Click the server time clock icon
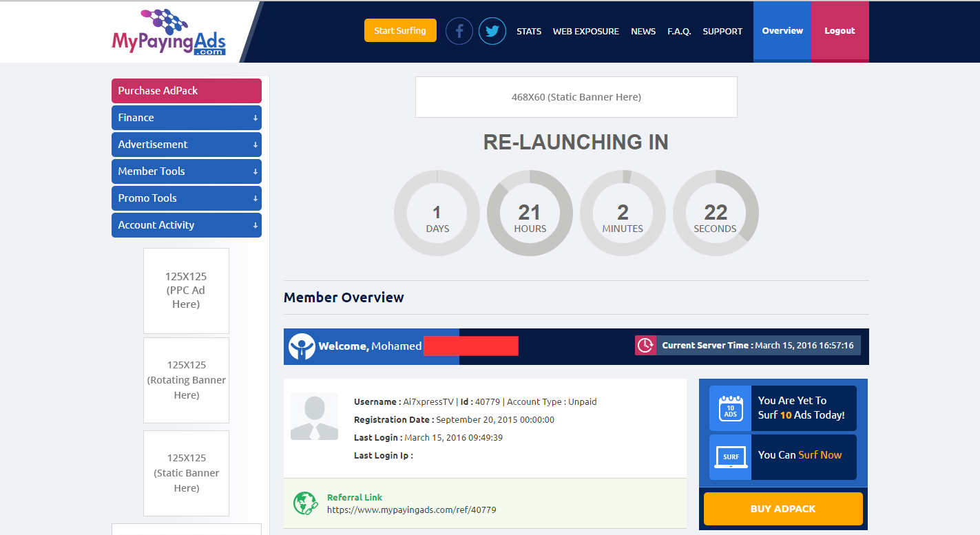The width and height of the screenshot is (980, 535). (645, 345)
